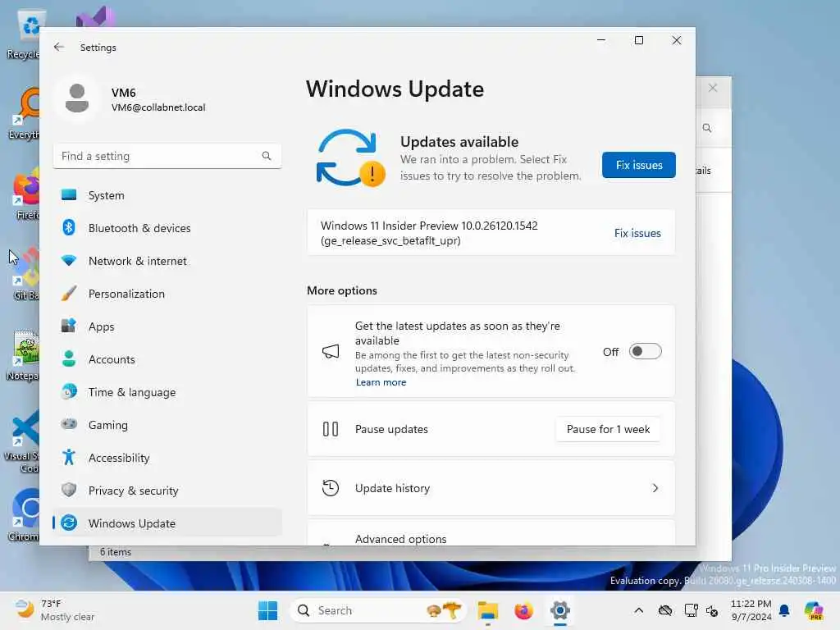Open Pause for 1 week dropdown

[608, 429]
